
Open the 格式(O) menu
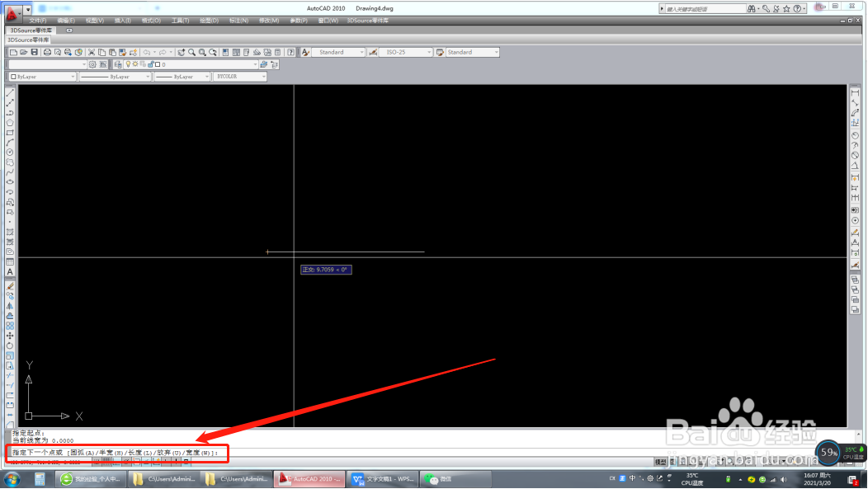(x=151, y=21)
